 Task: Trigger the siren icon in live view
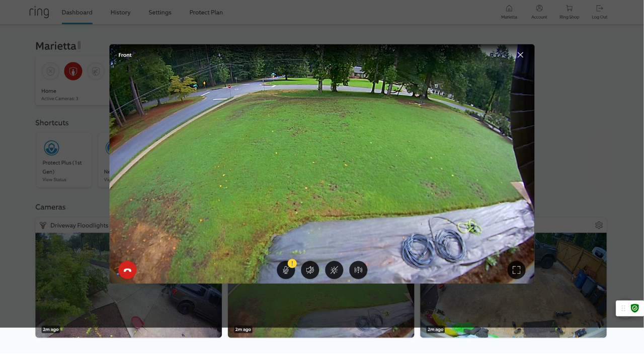(358, 270)
